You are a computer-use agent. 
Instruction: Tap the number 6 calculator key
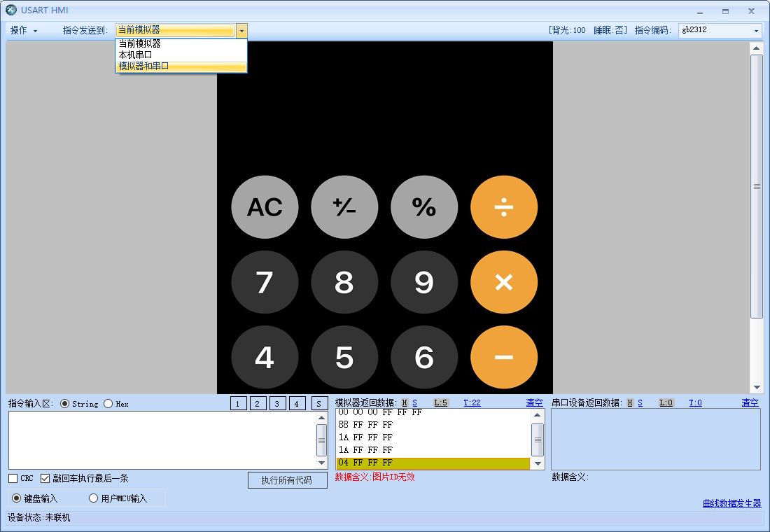click(424, 357)
